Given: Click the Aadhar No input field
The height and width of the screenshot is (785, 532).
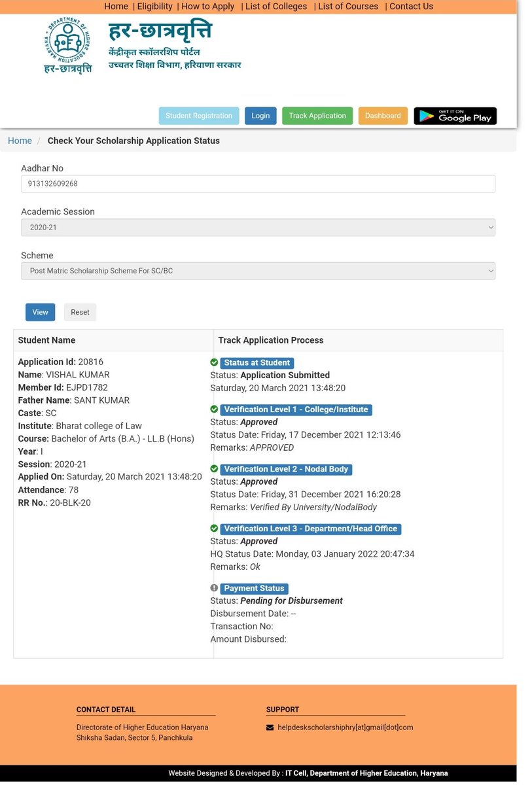Looking at the screenshot, I should 258,184.
